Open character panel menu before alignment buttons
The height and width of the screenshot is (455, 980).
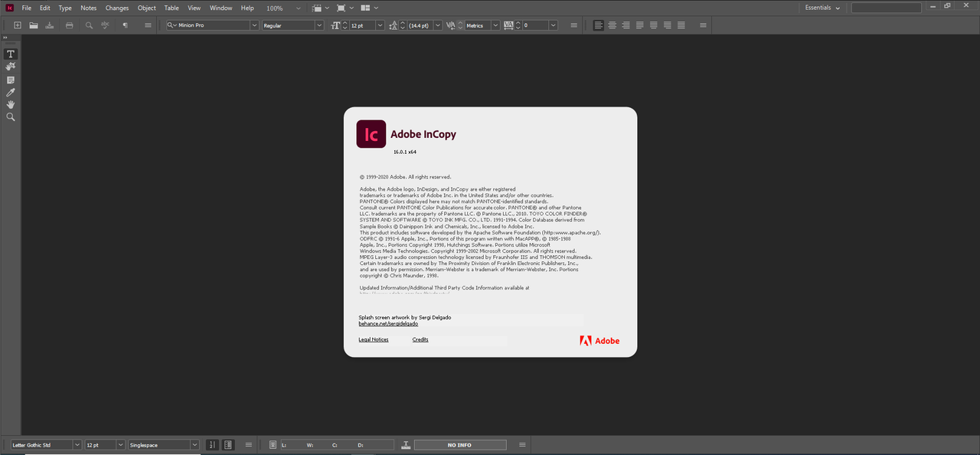pyautogui.click(x=574, y=25)
